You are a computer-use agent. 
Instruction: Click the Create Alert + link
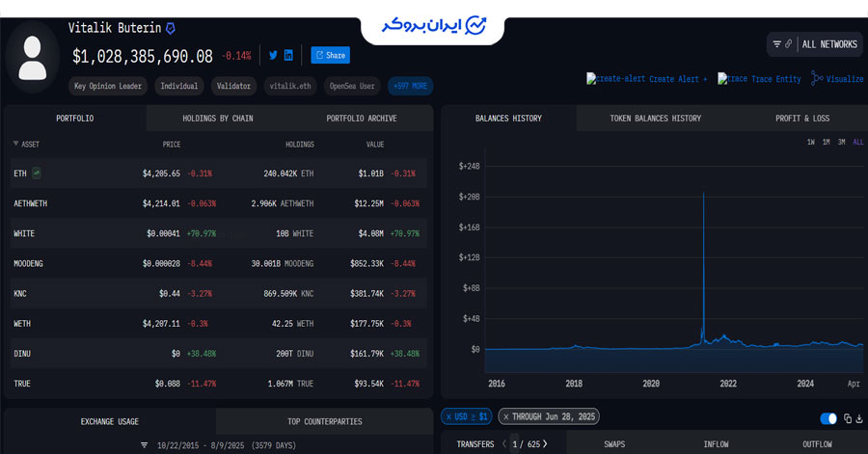(x=646, y=79)
